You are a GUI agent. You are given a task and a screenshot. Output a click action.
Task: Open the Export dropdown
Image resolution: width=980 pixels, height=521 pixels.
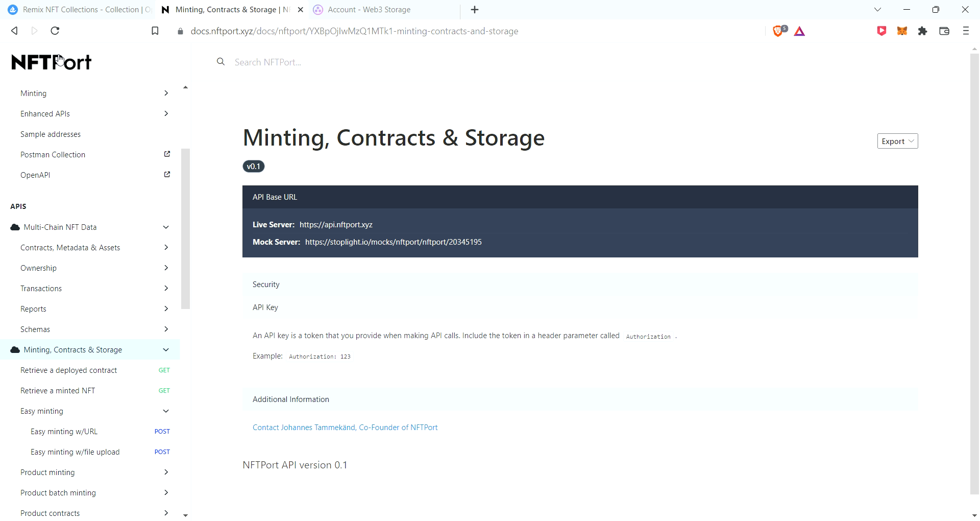(897, 141)
